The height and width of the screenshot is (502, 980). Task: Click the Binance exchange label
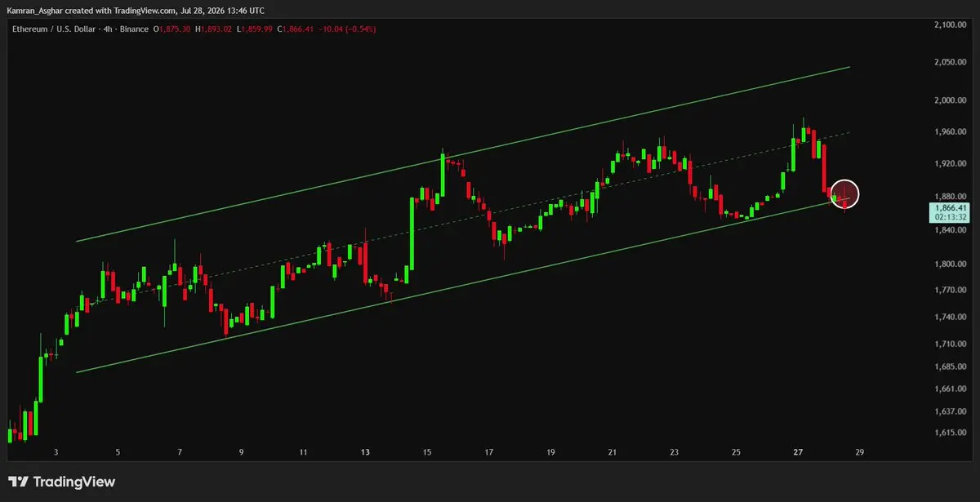tap(133, 29)
